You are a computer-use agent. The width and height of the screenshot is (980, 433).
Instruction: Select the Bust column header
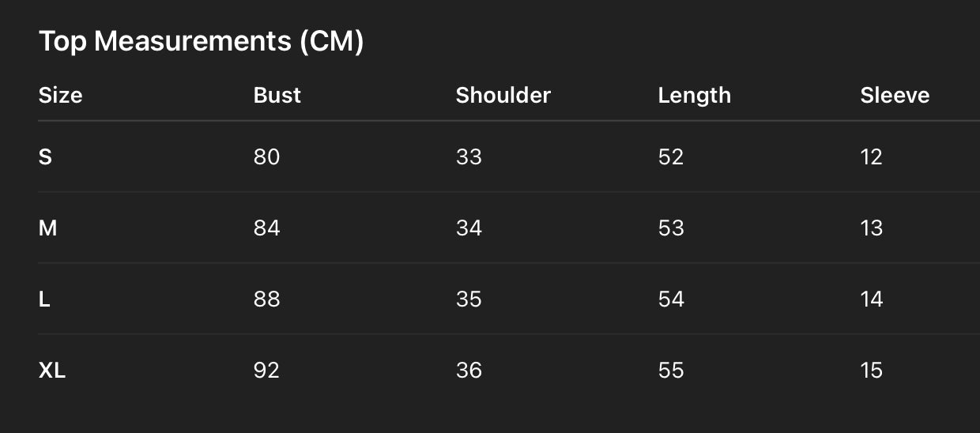pos(277,96)
